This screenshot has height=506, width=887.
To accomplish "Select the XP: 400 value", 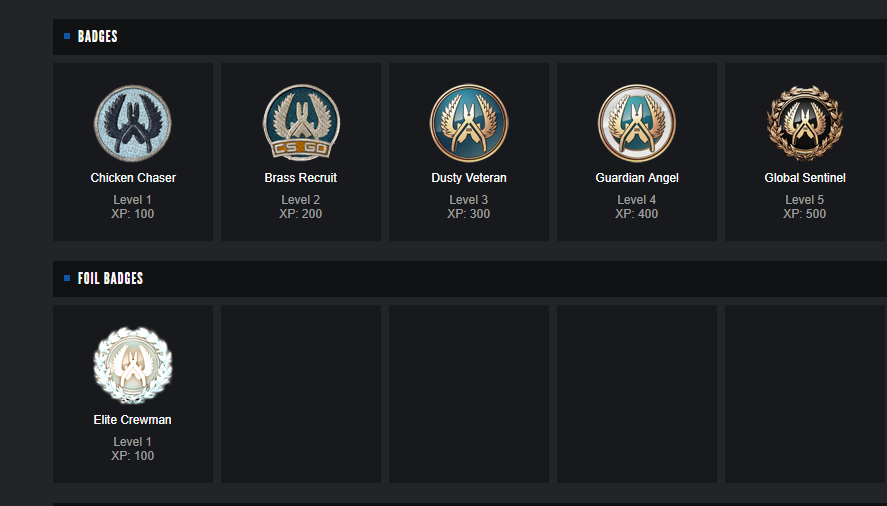I will [637, 214].
